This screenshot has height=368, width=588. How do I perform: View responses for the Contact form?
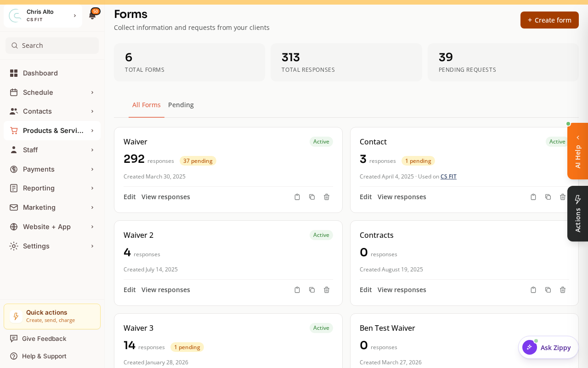[402, 197]
